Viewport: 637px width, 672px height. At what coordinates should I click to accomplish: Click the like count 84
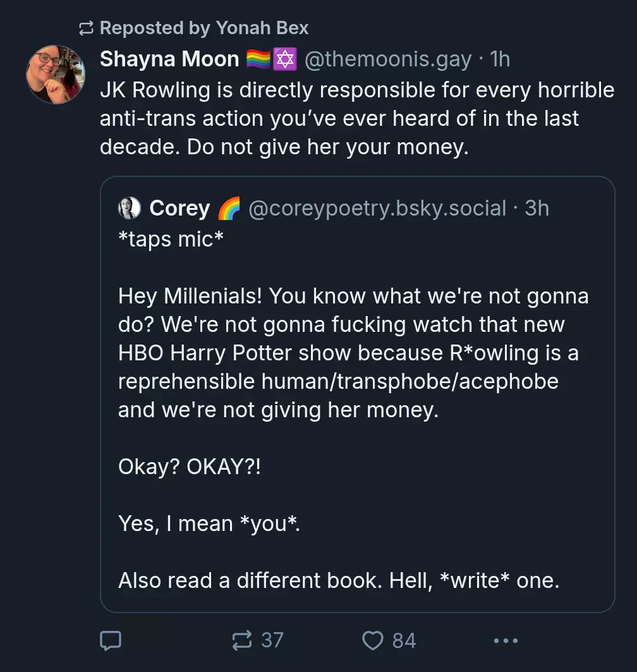[404, 640]
